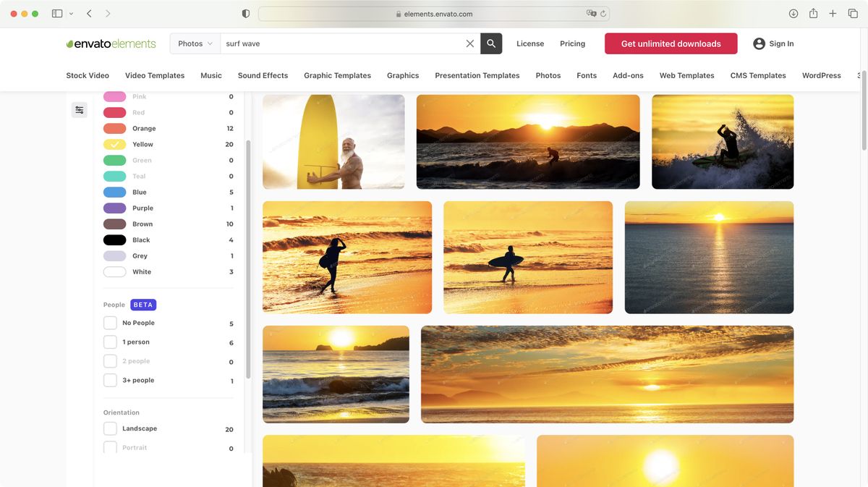Open the Pricing page link

(572, 43)
